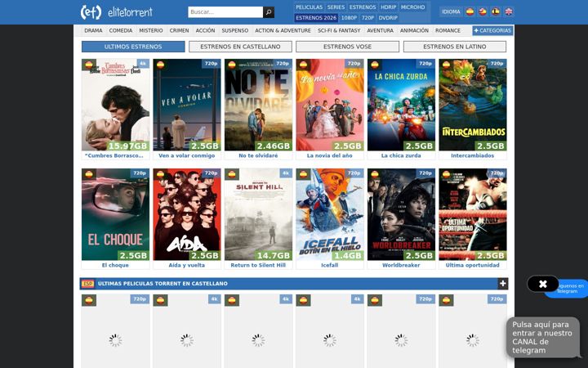Image resolution: width=588 pixels, height=368 pixels.
Task: Open Intercambiados poster
Action: [x=473, y=105]
